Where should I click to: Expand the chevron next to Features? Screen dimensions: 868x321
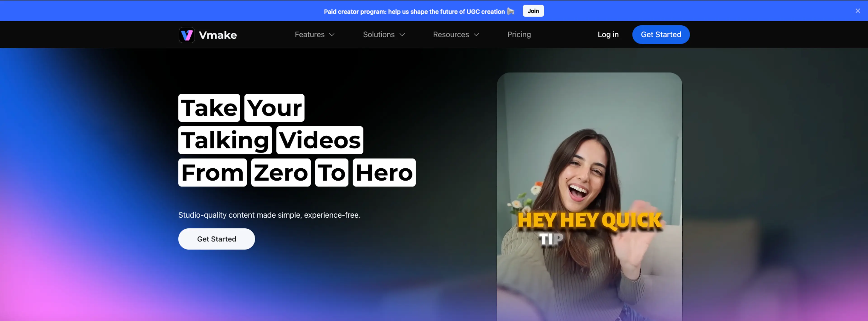pos(332,35)
